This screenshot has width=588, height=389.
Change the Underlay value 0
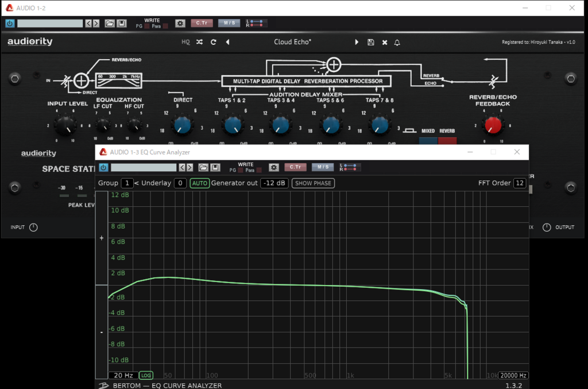click(x=180, y=183)
